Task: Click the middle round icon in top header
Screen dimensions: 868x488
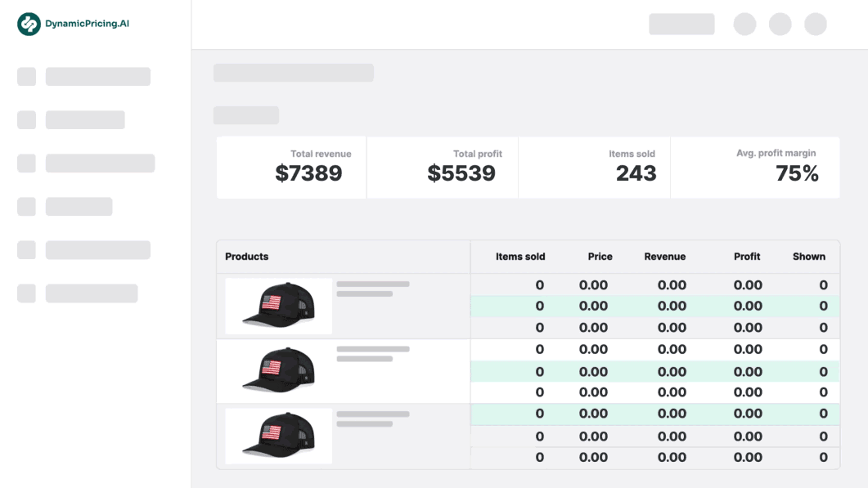Action: pos(780,24)
